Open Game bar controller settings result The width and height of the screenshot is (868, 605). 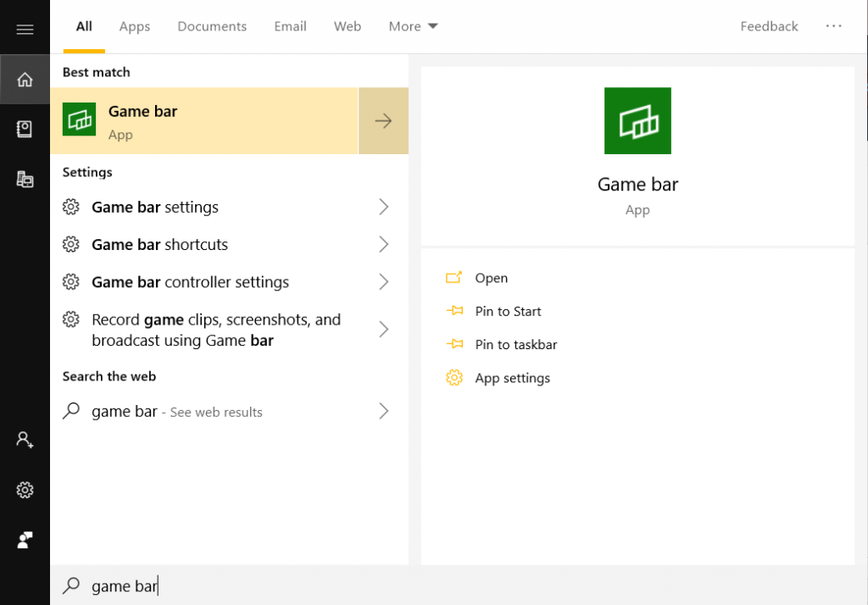[x=229, y=282]
